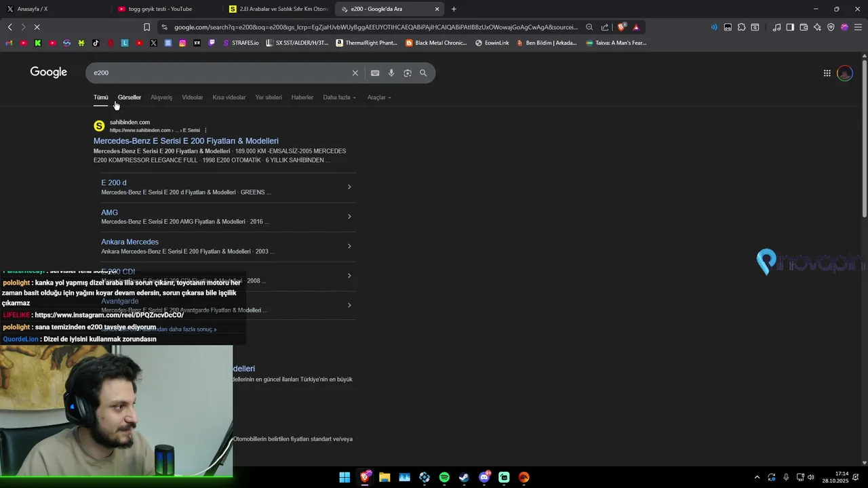Open the ThermalRight Phant... bookmark
Image resolution: width=868 pixels, height=488 pixels.
[367, 43]
